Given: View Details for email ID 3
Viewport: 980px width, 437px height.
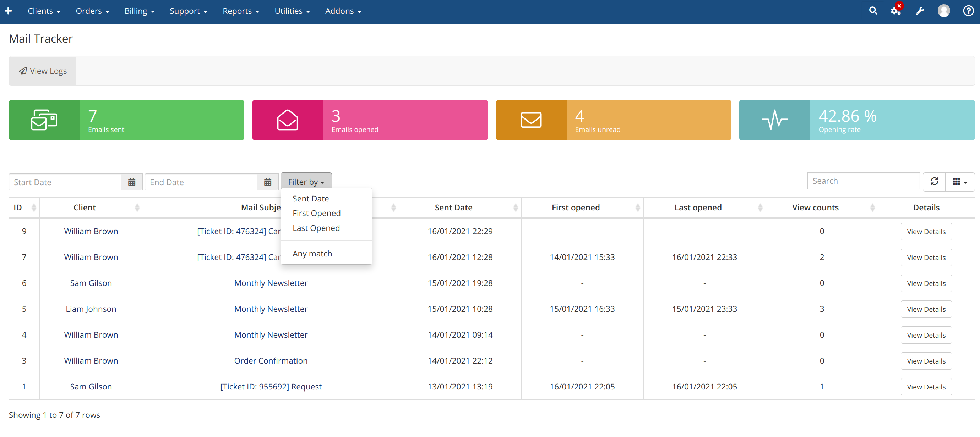Looking at the screenshot, I should (x=926, y=361).
